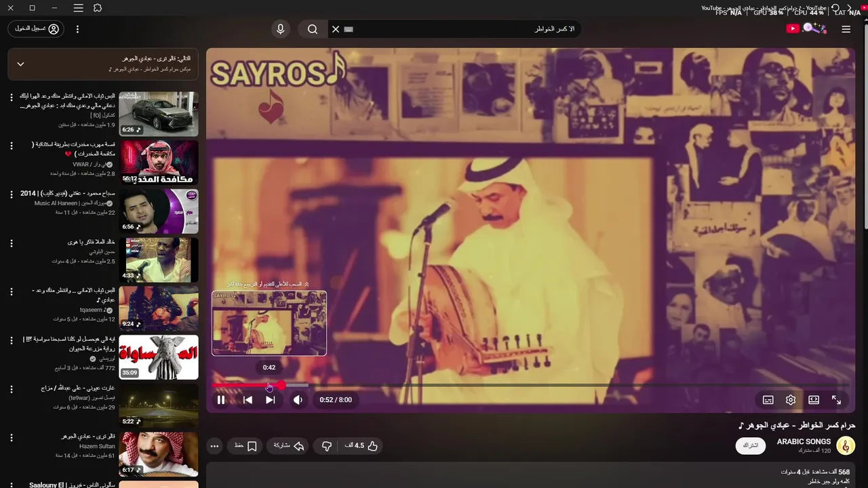
Task: Play the مكافحة المخدرات thumbnail video
Action: pos(159,163)
